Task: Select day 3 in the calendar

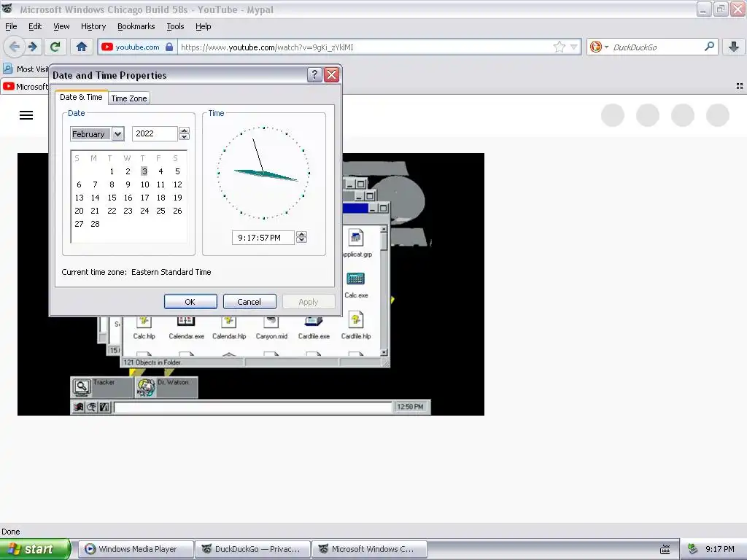Action: [x=144, y=171]
